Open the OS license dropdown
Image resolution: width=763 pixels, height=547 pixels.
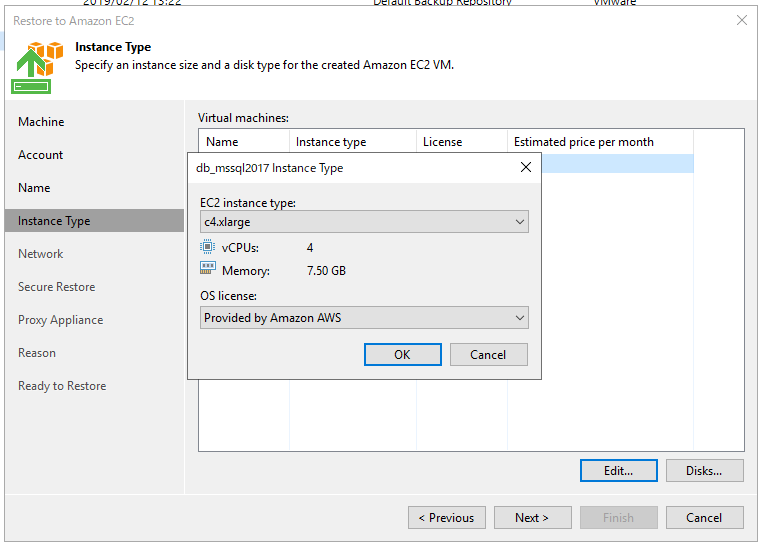tap(364, 318)
